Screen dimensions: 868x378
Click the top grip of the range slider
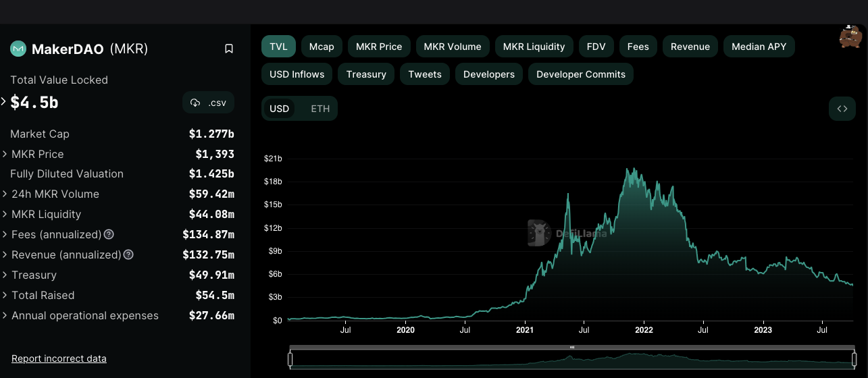point(572,348)
